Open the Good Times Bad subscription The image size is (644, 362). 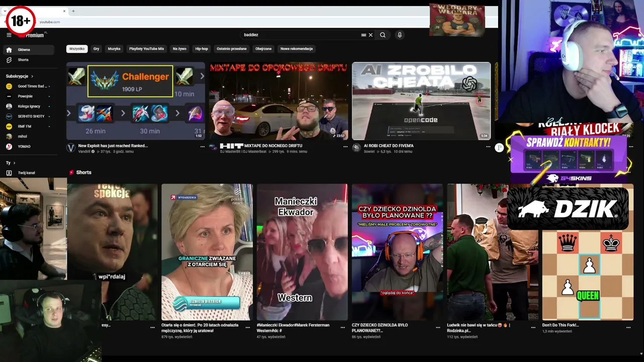click(29, 86)
